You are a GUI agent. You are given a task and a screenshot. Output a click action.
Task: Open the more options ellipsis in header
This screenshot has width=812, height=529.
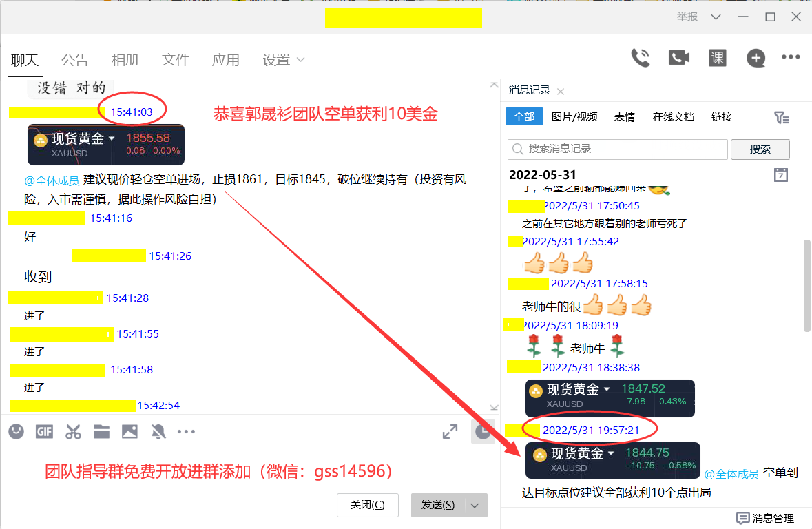pyautogui.click(x=791, y=57)
